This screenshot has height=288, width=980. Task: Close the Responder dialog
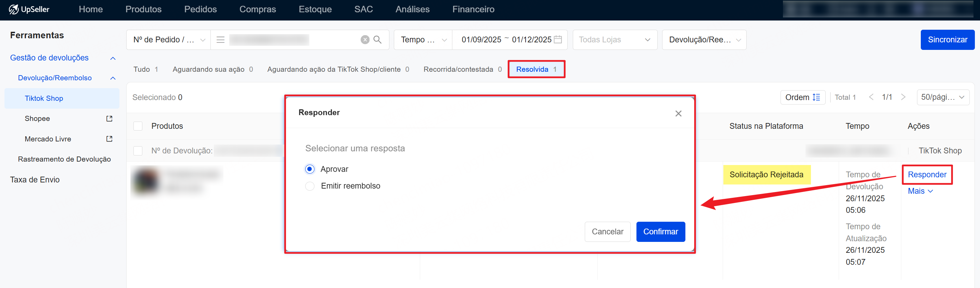click(678, 114)
